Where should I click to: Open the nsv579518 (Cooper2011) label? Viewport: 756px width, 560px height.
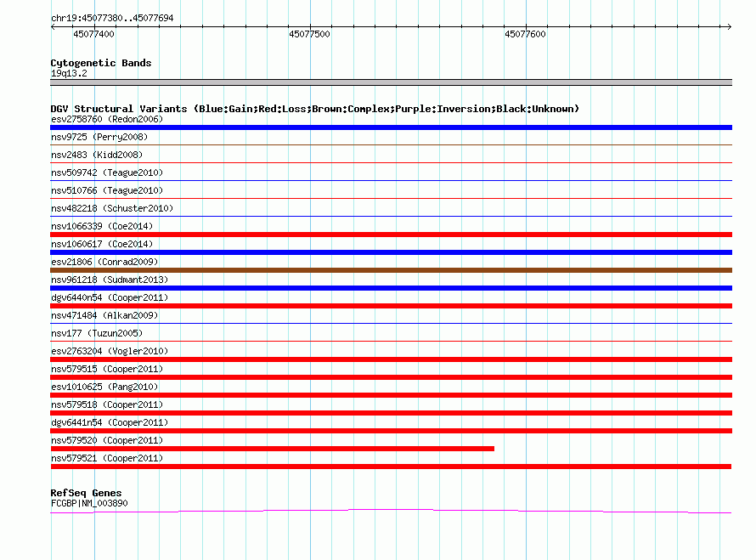coord(107,404)
